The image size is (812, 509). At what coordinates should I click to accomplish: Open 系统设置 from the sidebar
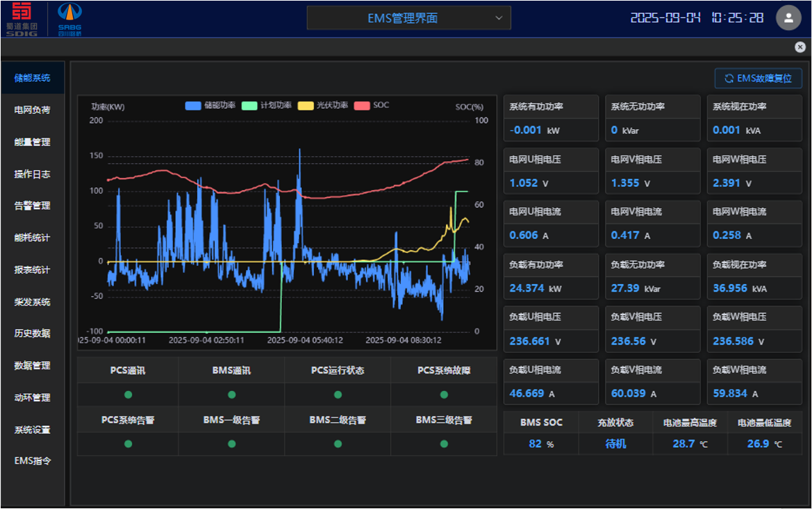(33, 430)
